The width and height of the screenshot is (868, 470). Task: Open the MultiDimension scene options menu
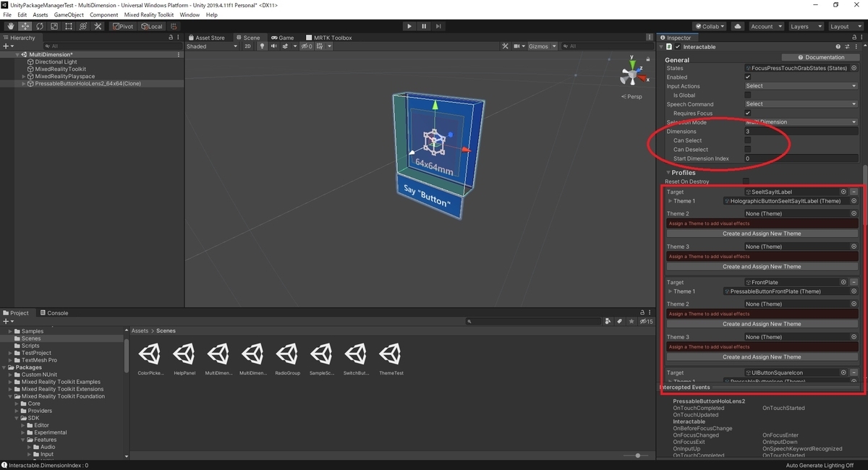[x=179, y=54]
